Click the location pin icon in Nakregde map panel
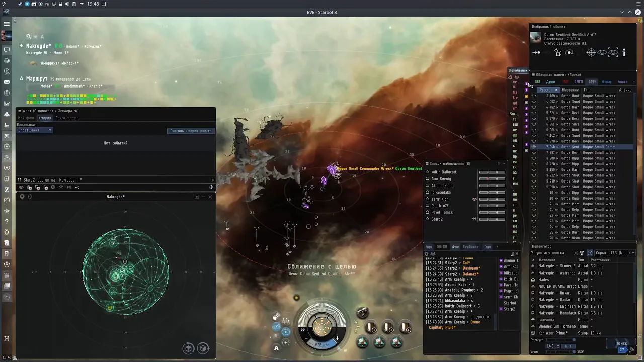The image size is (644, 362). pos(22,197)
